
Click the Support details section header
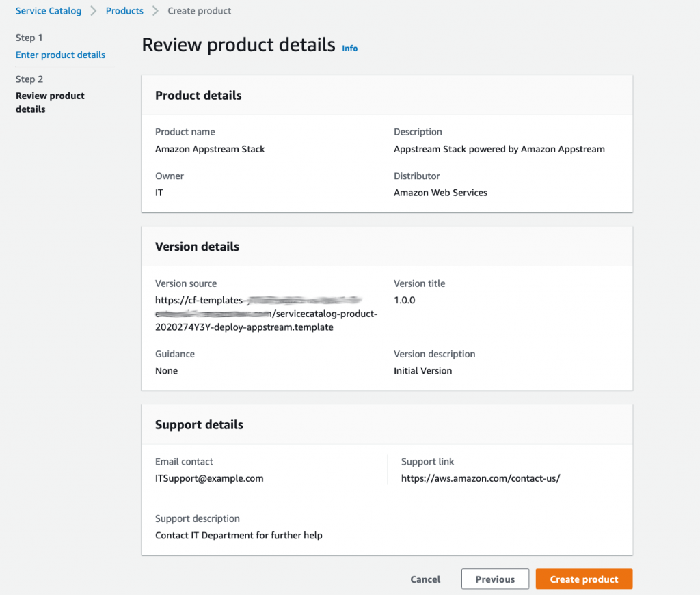(x=199, y=424)
